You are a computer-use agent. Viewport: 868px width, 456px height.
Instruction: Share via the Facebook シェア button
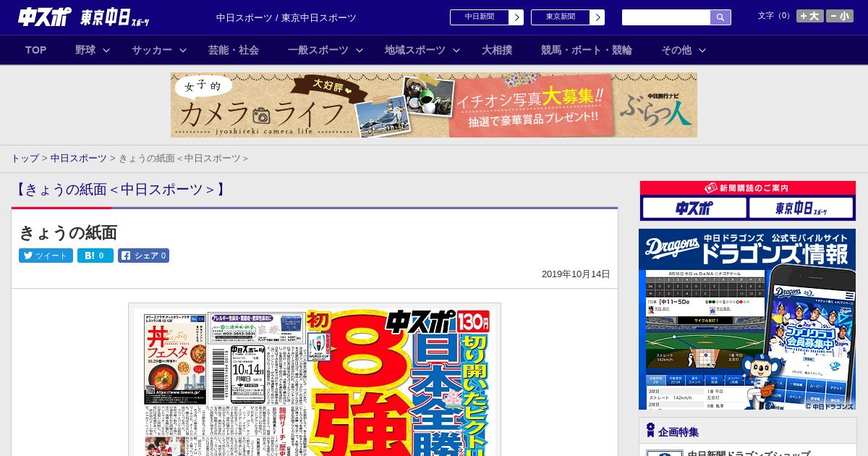[143, 256]
